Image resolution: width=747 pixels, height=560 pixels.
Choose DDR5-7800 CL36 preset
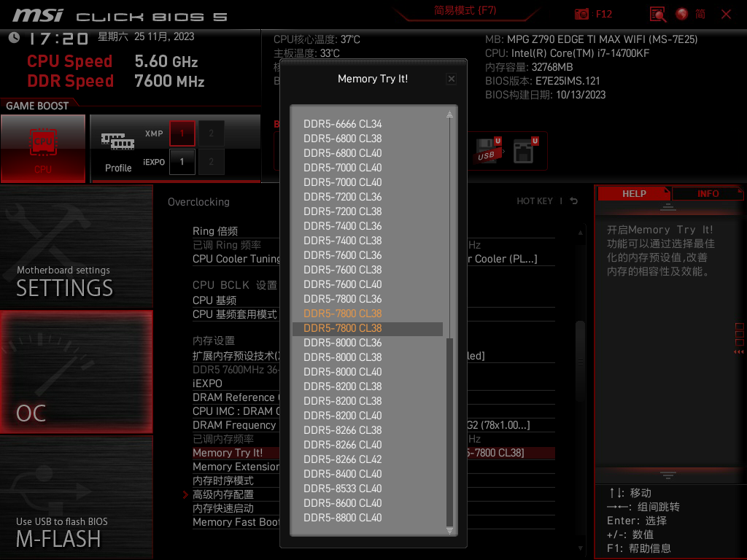click(343, 298)
